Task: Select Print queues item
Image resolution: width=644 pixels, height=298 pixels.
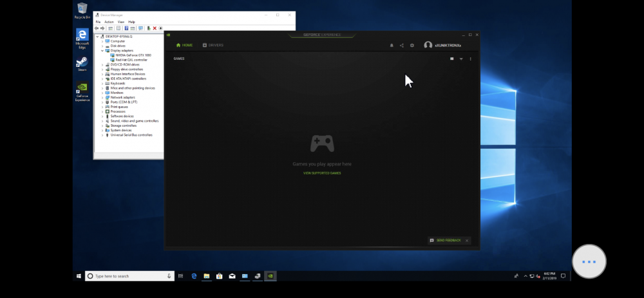Action: tap(119, 107)
